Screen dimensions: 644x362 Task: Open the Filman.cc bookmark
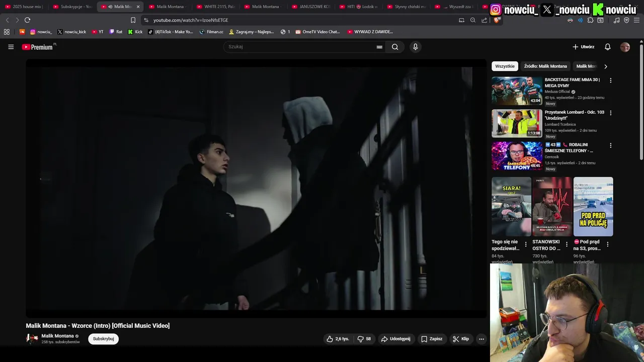tap(211, 32)
